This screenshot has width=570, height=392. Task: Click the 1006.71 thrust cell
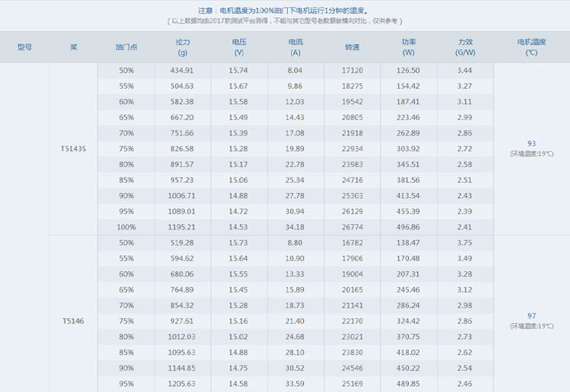(x=182, y=195)
